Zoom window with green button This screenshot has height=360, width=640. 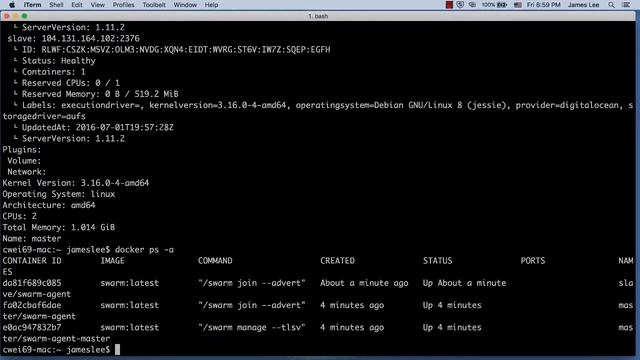[x=24, y=16]
